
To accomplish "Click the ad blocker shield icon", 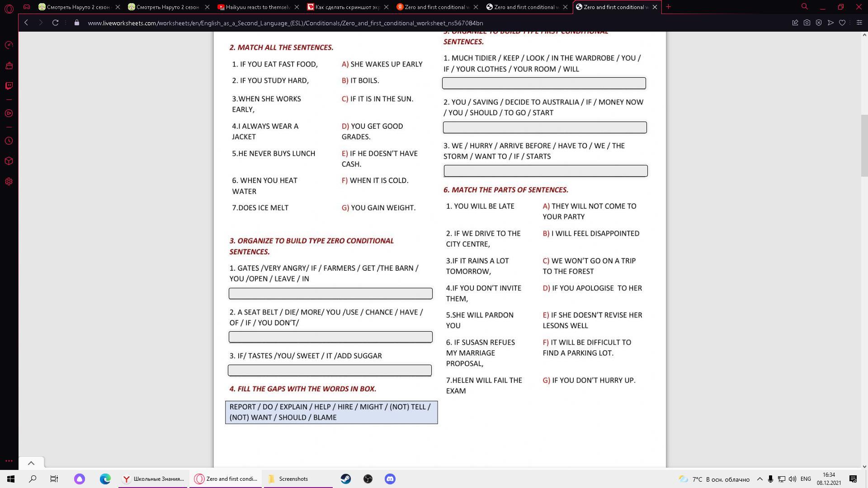I will (x=819, y=23).
